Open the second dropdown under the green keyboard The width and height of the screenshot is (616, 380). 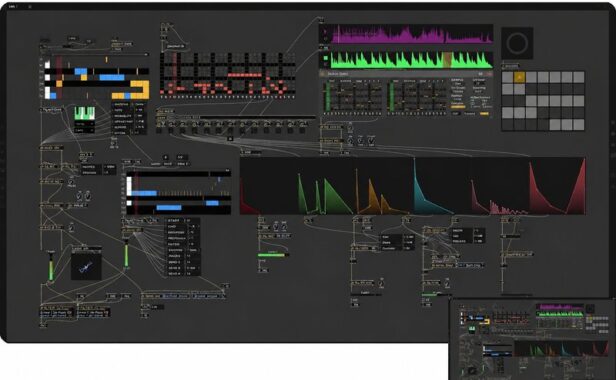click(x=84, y=130)
